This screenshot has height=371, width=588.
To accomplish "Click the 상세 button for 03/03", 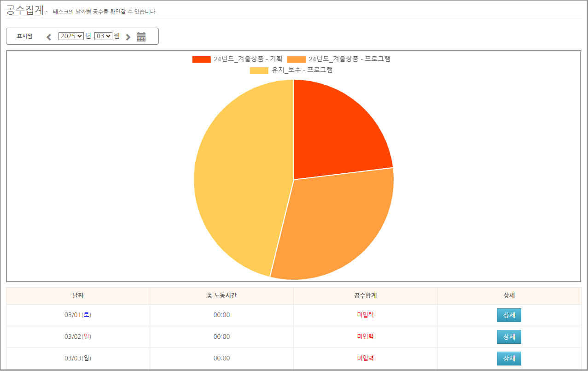I will point(509,358).
